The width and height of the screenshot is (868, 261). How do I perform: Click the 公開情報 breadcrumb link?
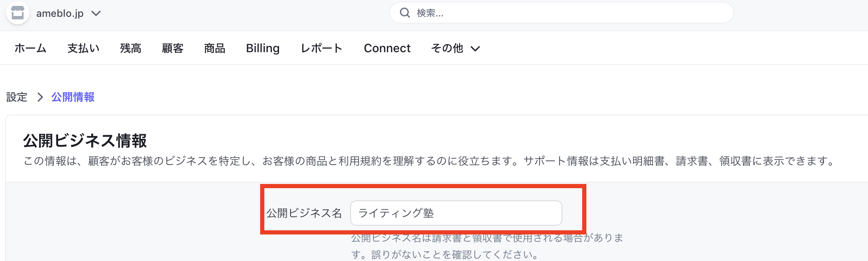click(x=73, y=97)
